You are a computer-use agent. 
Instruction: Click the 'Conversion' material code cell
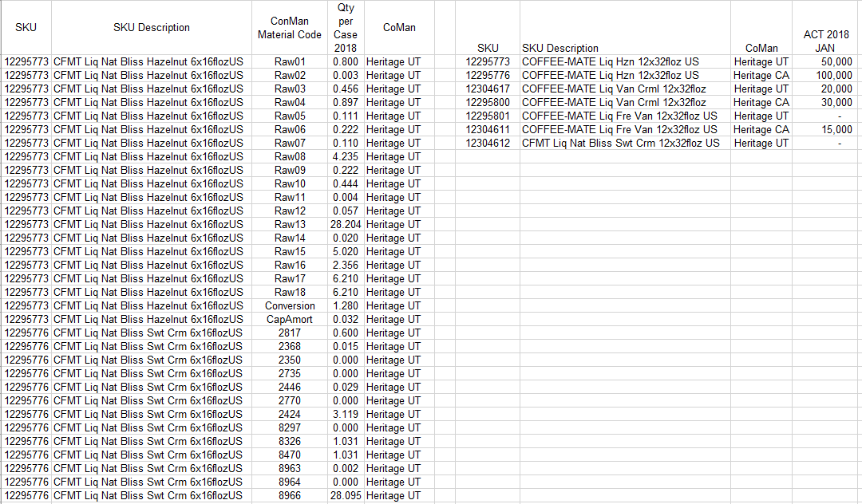point(290,305)
